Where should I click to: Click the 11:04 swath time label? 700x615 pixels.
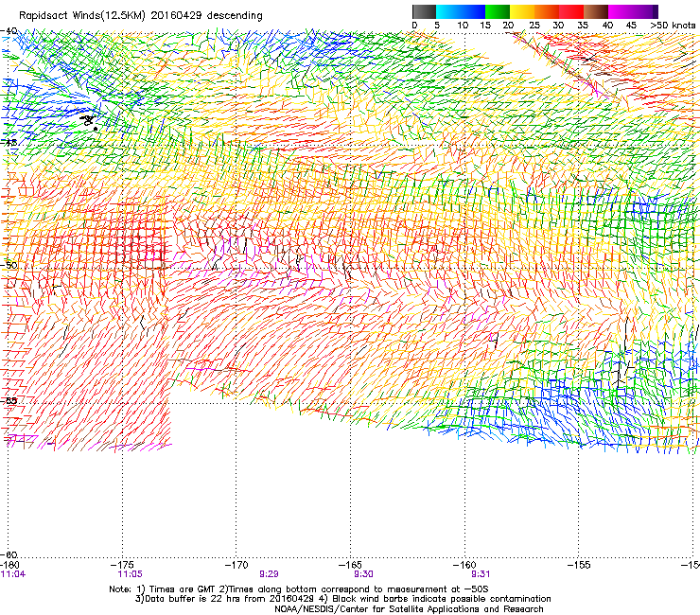coord(13,574)
